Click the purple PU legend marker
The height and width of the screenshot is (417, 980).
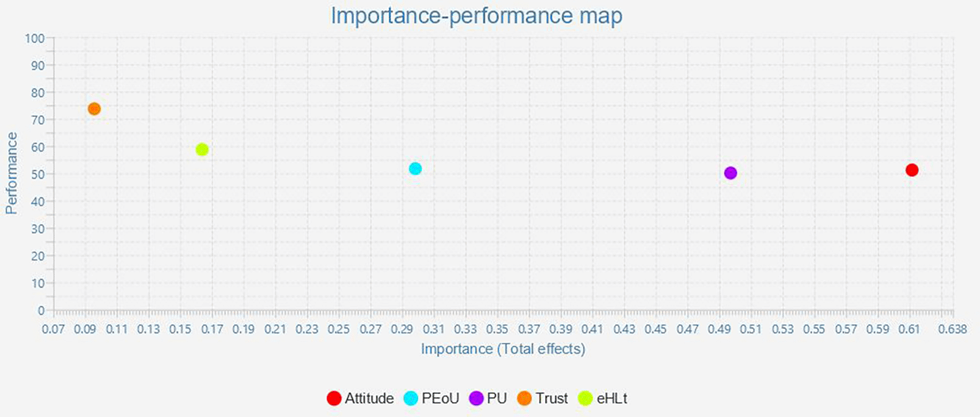point(476,398)
